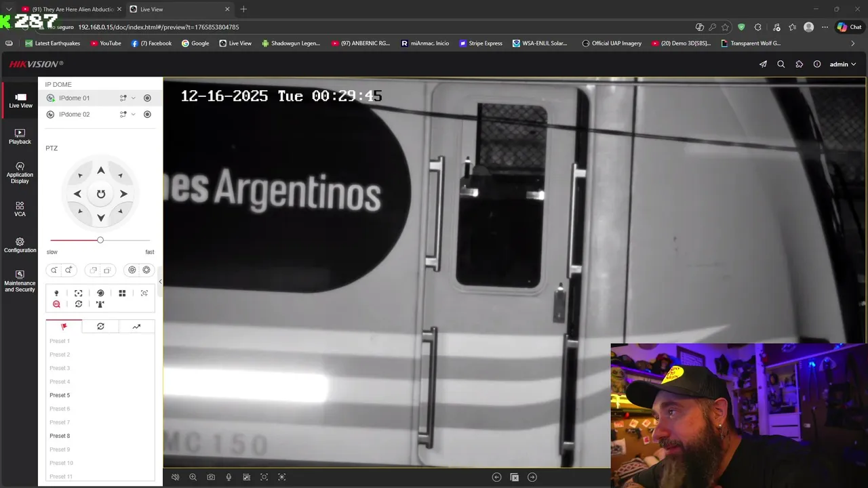Toggle manual tracking icon
The height and width of the screenshot is (488, 868).
[x=144, y=293]
